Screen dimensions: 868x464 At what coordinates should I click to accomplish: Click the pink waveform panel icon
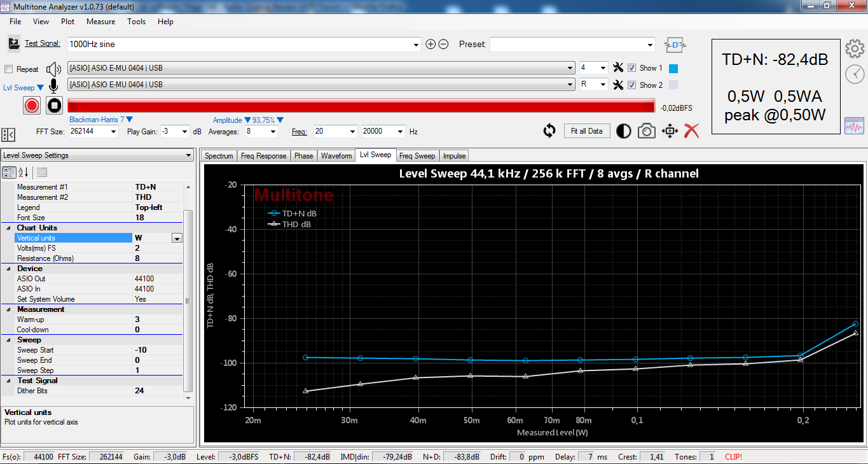click(x=854, y=126)
